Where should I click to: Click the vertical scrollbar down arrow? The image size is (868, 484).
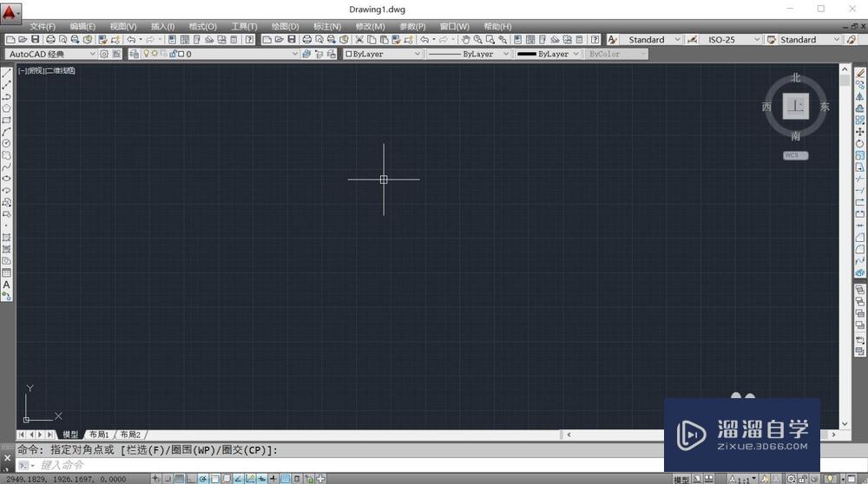pyautogui.click(x=845, y=423)
